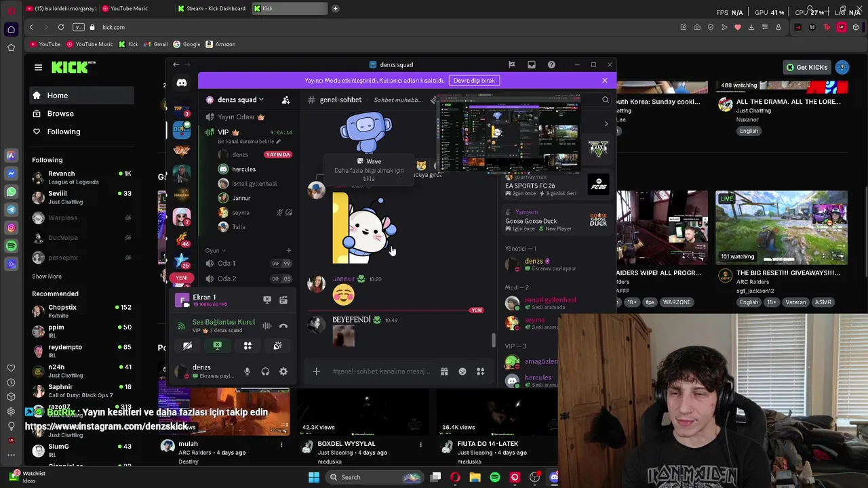The height and width of the screenshot is (488, 868).
Task: Expand the denzs squad server menu
Action: pos(241,100)
